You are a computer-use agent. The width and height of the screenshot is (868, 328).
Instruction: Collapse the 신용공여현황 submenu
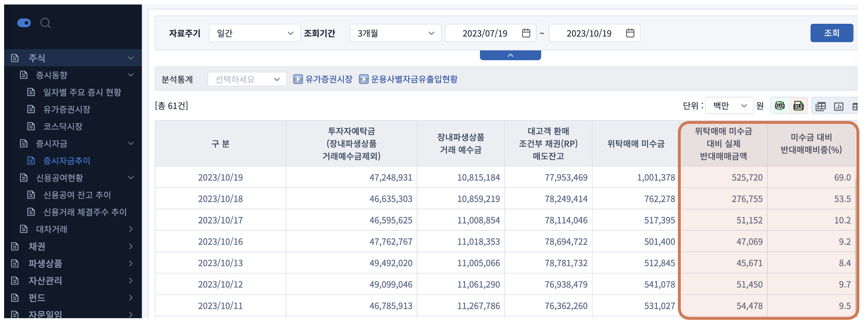click(x=131, y=178)
